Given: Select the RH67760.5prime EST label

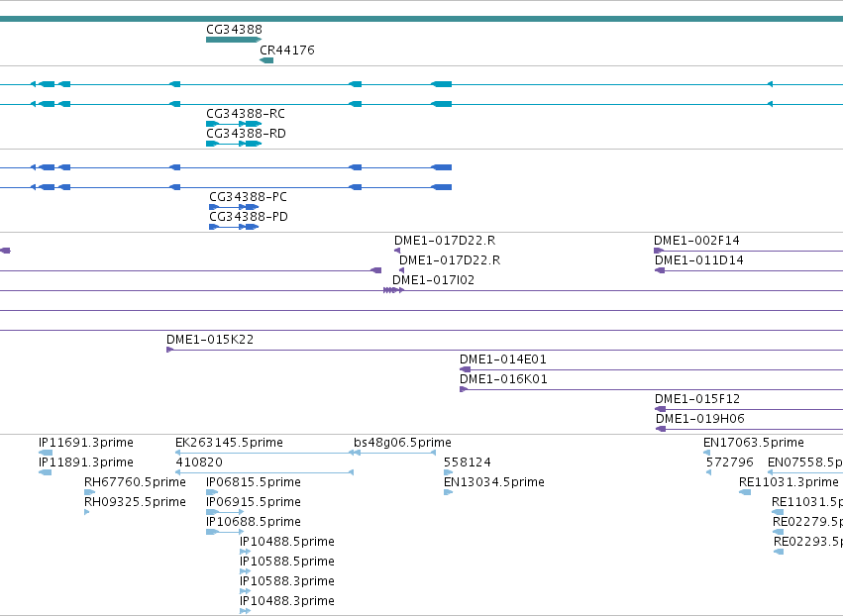Looking at the screenshot, I should [x=135, y=482].
